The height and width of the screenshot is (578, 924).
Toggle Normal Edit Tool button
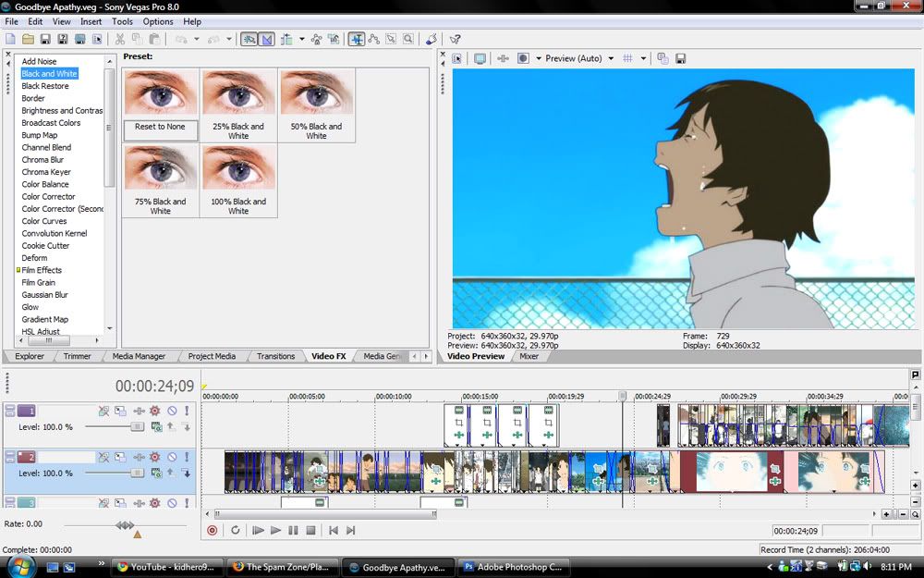pos(357,40)
